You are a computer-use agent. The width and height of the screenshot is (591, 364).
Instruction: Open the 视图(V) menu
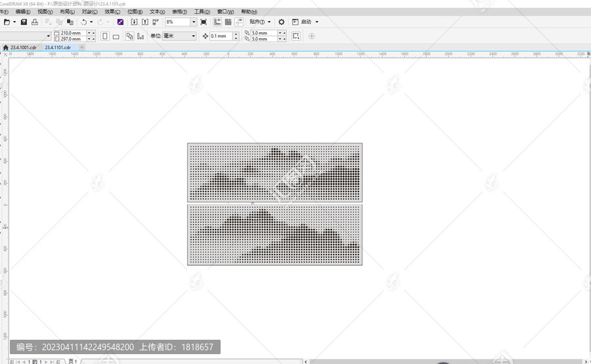(x=45, y=12)
